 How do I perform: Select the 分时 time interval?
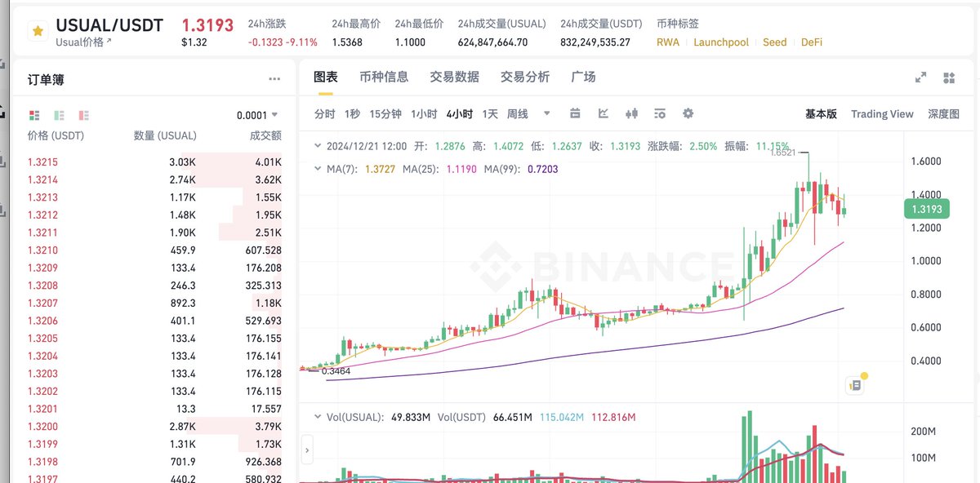click(324, 113)
